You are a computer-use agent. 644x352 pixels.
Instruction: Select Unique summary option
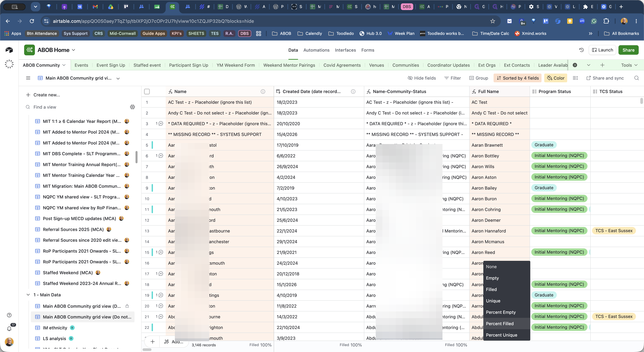point(506,301)
